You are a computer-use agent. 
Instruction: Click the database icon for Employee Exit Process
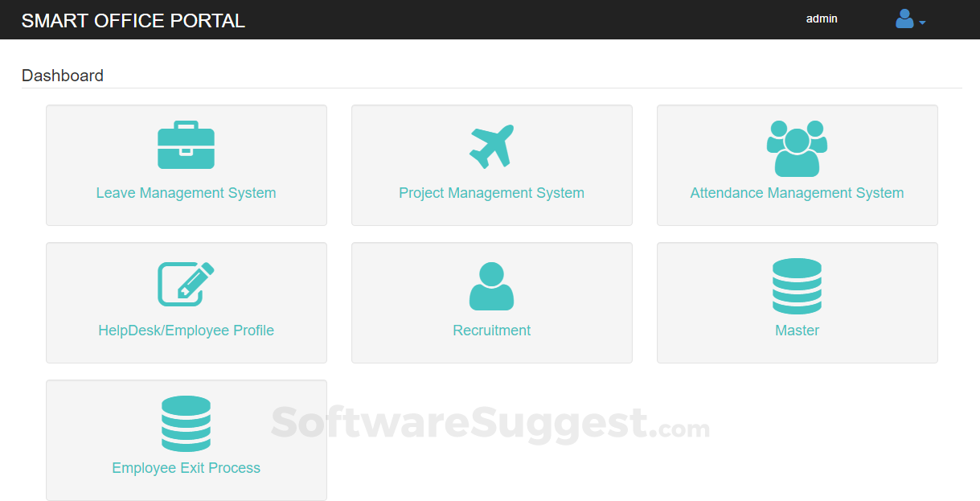coord(186,423)
